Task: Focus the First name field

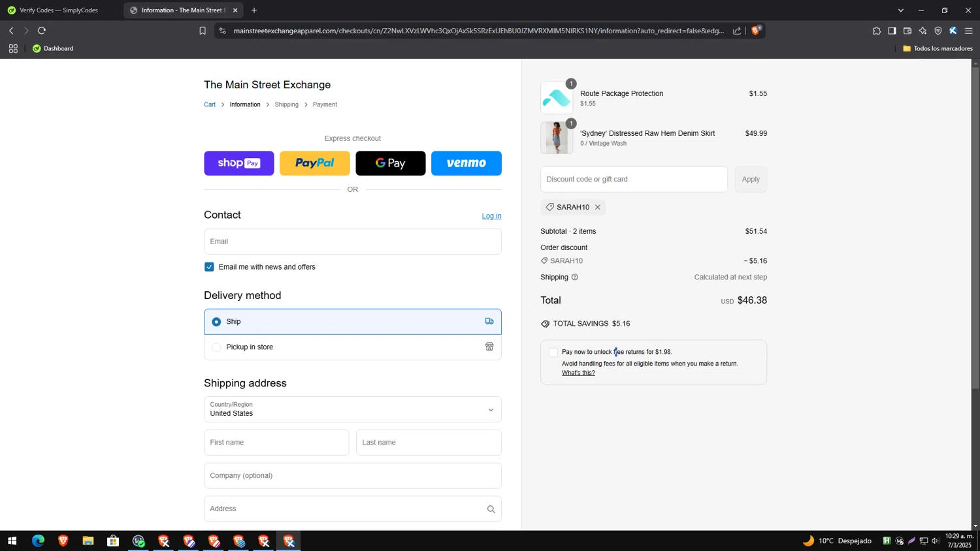Action: click(276, 443)
